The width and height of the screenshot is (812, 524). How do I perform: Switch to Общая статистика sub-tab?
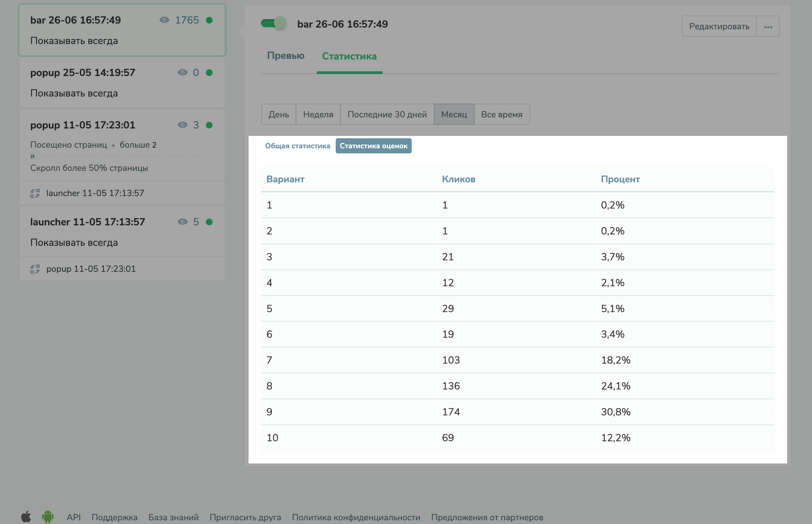297,146
